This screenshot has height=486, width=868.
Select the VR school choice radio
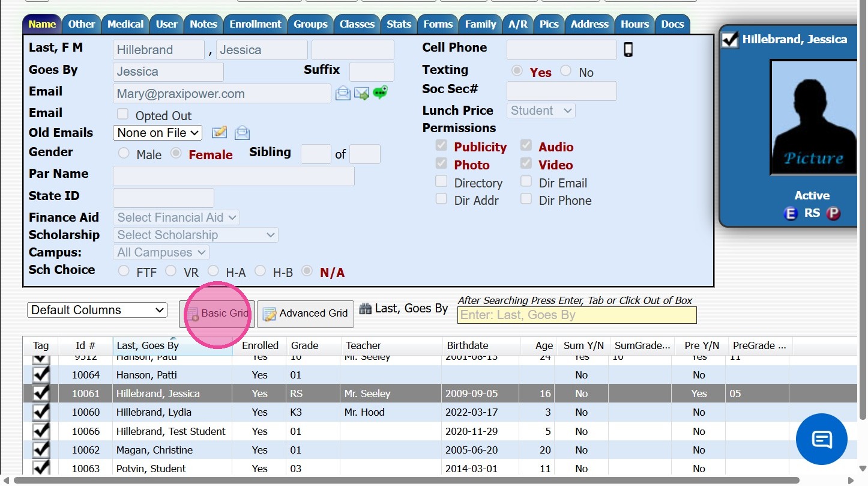(x=170, y=271)
